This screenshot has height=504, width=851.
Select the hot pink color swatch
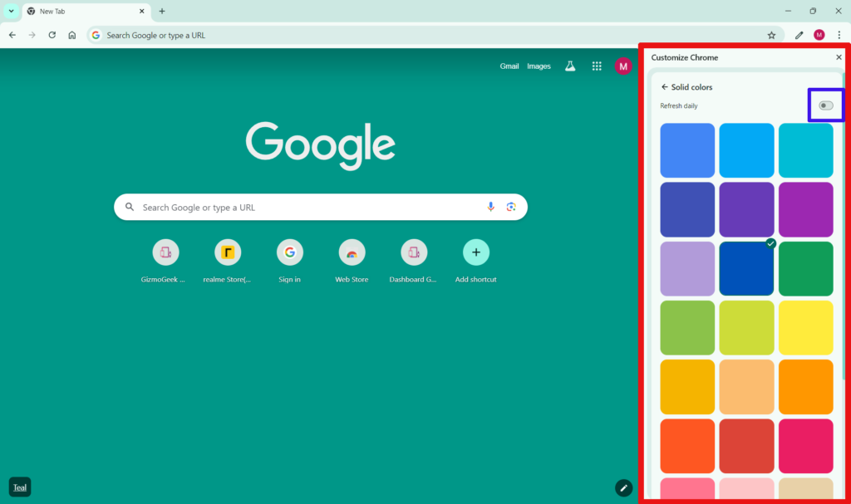pos(805,446)
